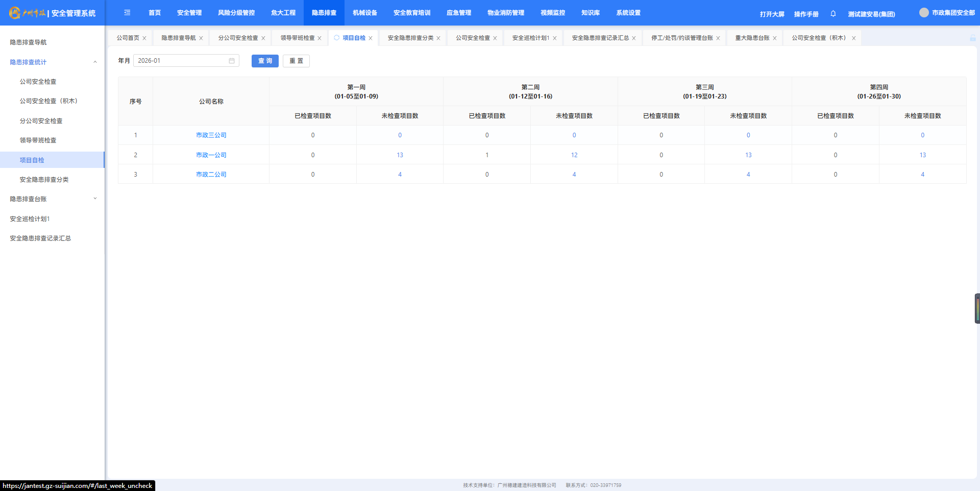Open the 机械设备 top menu
980x491 pixels.
coord(364,13)
